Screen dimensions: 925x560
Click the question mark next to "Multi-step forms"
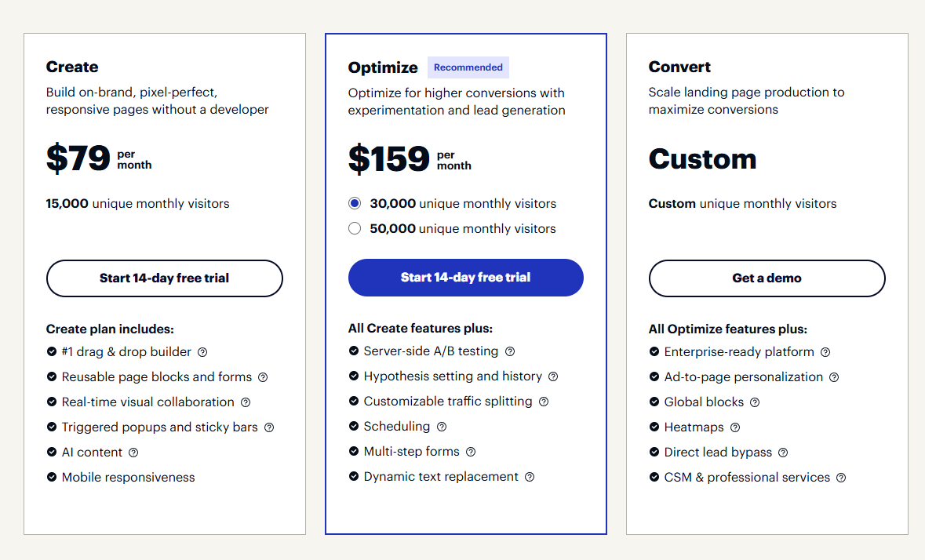click(x=470, y=452)
